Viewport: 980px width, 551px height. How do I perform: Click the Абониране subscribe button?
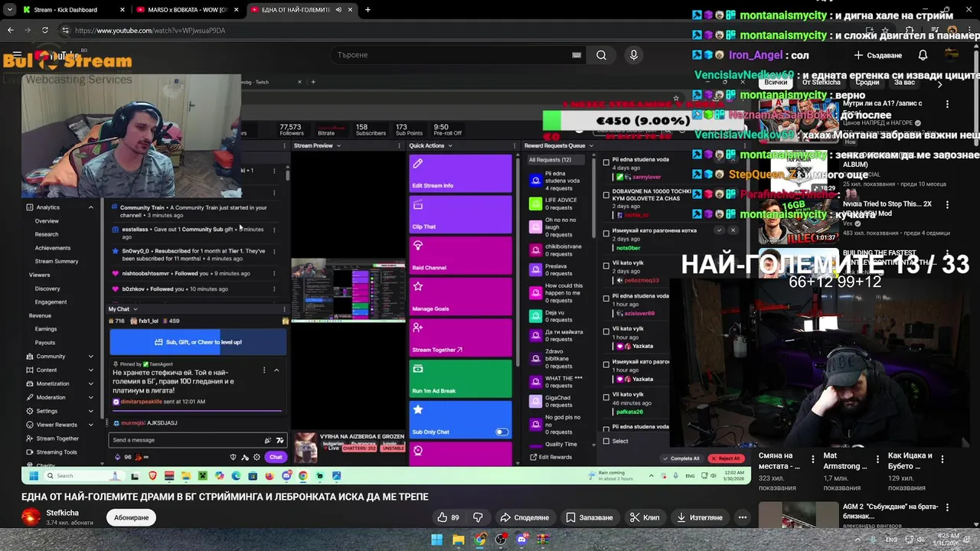(131, 518)
